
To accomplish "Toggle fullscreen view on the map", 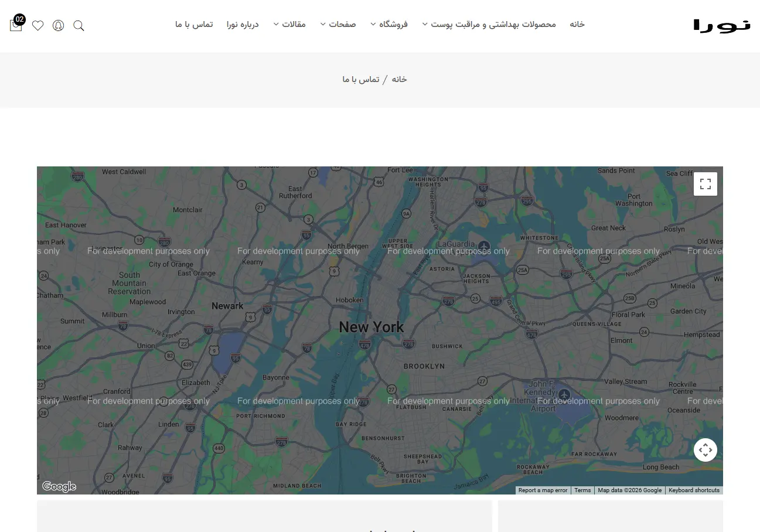I will [706, 184].
